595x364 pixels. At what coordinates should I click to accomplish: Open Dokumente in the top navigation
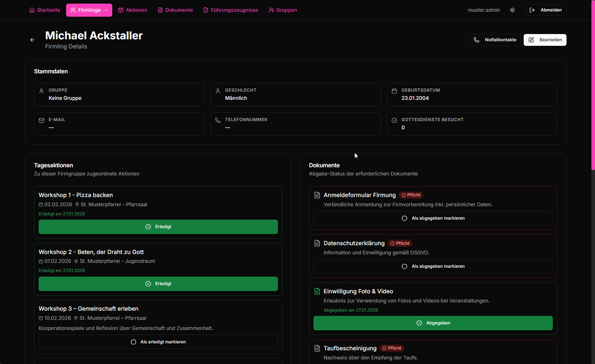pos(175,10)
